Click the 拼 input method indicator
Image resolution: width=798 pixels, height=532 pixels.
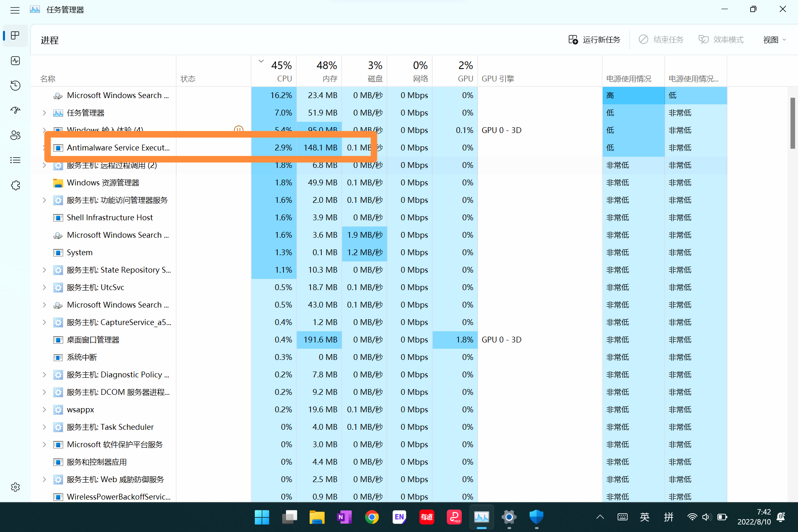[668, 517]
